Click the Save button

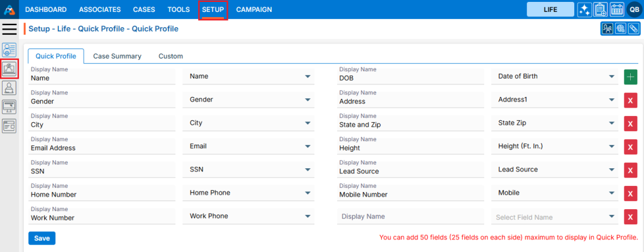click(42, 238)
